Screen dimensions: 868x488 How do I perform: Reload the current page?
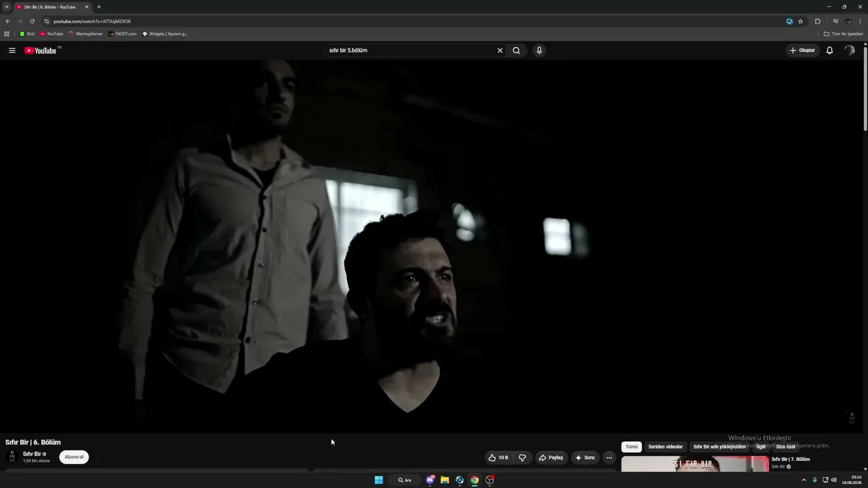(x=32, y=21)
